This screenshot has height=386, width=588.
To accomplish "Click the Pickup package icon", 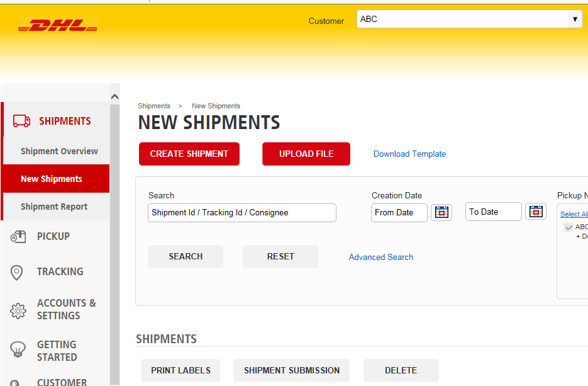I will click(18, 237).
